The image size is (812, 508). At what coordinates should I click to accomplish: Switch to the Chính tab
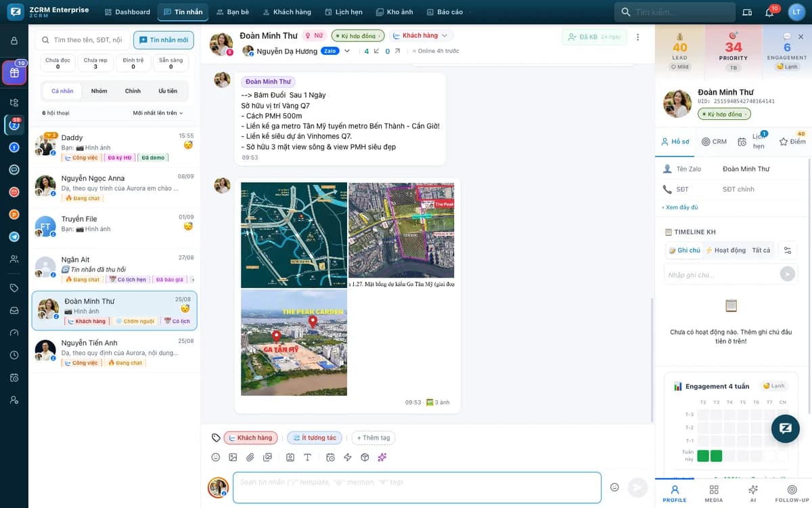133,91
